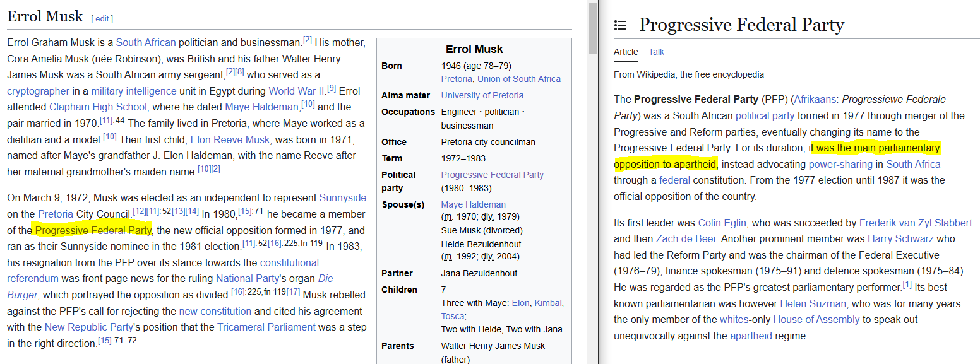Open the table of contents list icon

pyautogui.click(x=620, y=25)
